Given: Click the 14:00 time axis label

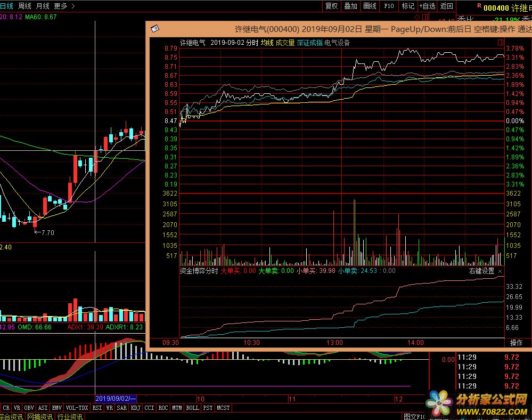Looking at the screenshot, I should click(x=415, y=343).
